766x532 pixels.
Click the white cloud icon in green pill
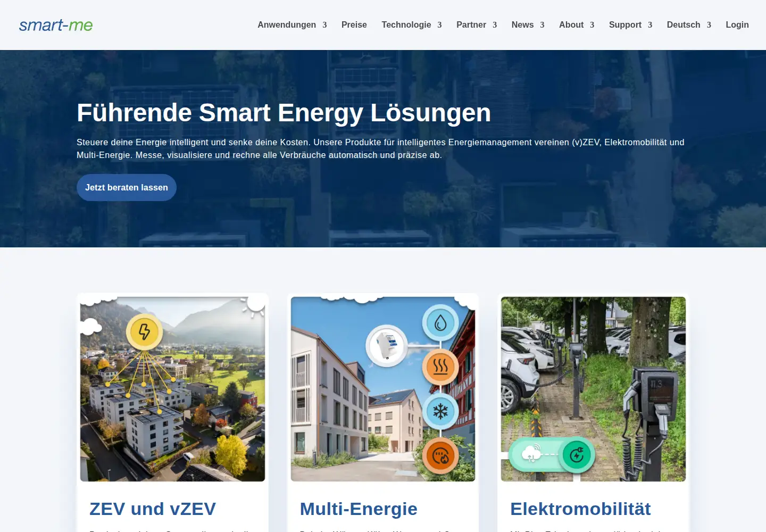(531, 453)
